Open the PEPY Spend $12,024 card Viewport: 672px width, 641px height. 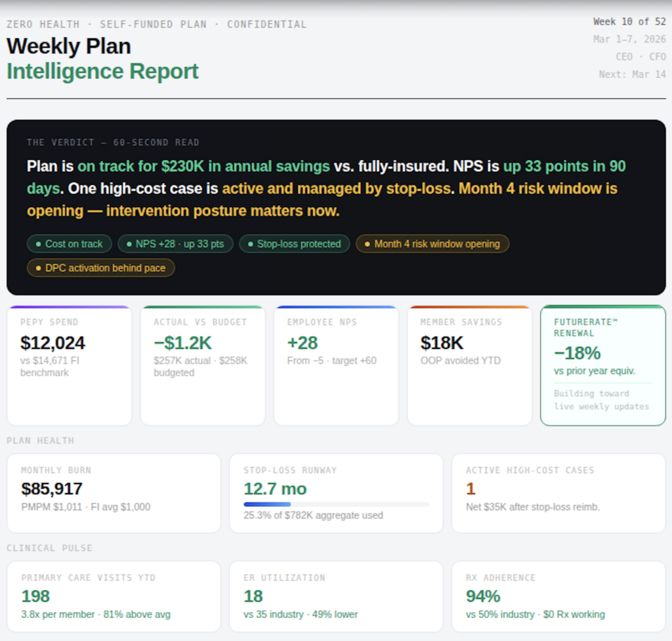tap(69, 365)
